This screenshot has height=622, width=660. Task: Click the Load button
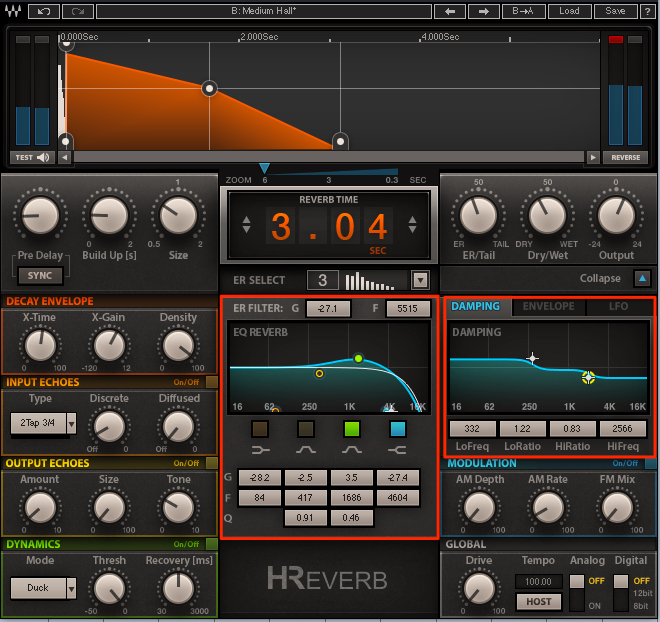(570, 11)
